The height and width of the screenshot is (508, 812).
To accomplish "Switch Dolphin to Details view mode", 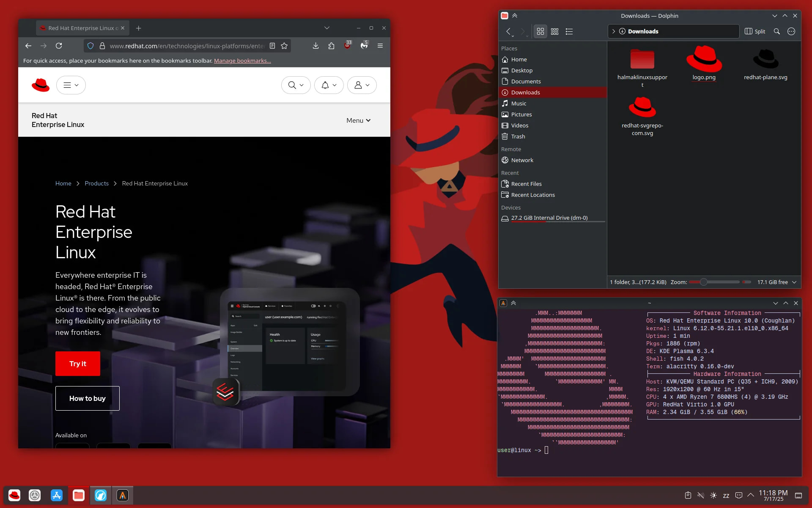I will tap(569, 31).
